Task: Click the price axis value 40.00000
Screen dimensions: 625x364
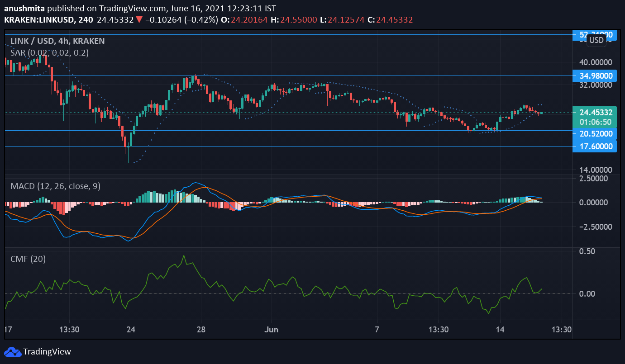Action: tap(595, 62)
